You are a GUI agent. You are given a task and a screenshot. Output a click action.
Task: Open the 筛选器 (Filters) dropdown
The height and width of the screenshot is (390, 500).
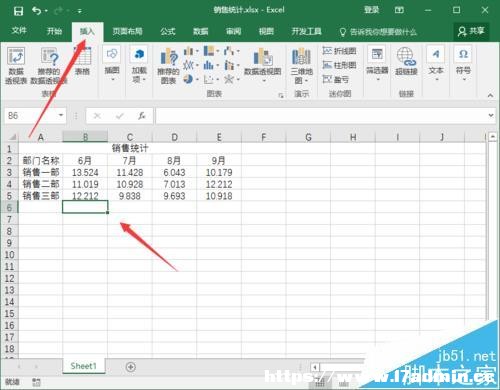pos(377,64)
